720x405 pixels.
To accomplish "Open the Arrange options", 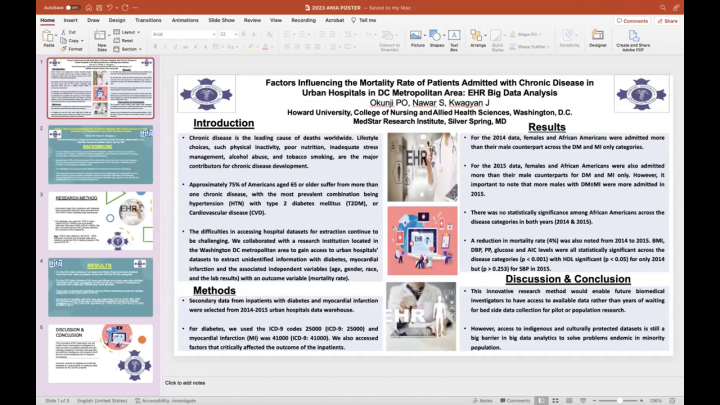I will coord(478,39).
